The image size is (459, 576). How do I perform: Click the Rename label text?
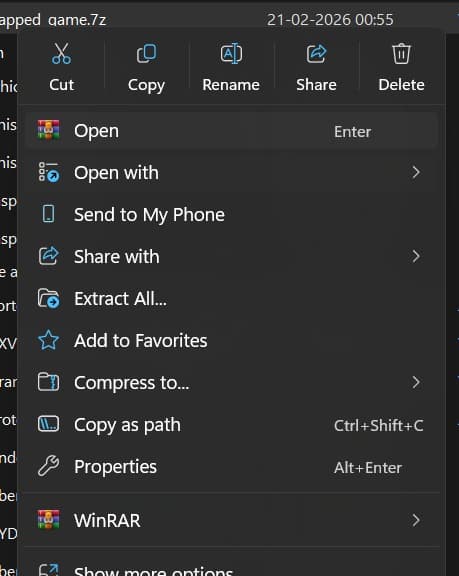click(231, 85)
